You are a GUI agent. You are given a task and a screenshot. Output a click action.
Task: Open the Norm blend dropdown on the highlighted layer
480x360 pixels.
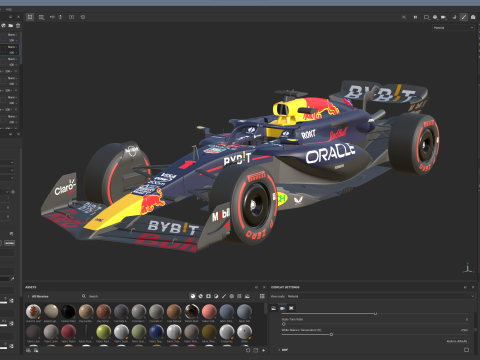click(x=13, y=47)
